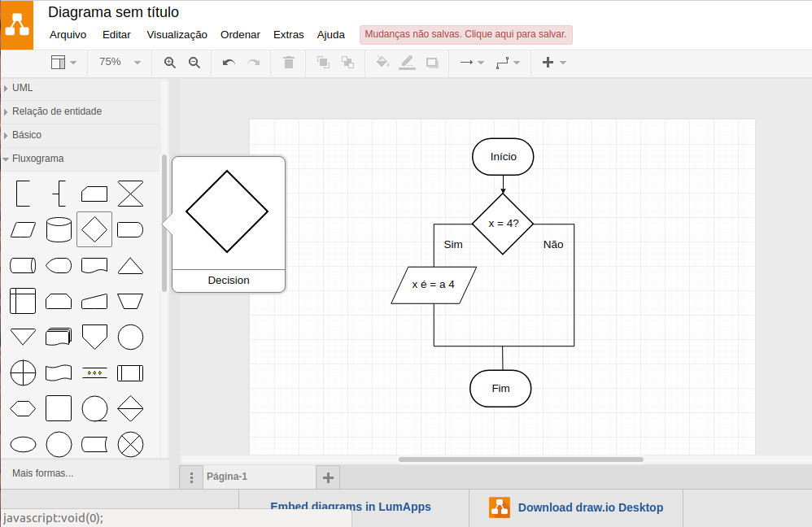812x527 pixels.
Task: Select the Página-1 tab
Action: (x=259, y=477)
